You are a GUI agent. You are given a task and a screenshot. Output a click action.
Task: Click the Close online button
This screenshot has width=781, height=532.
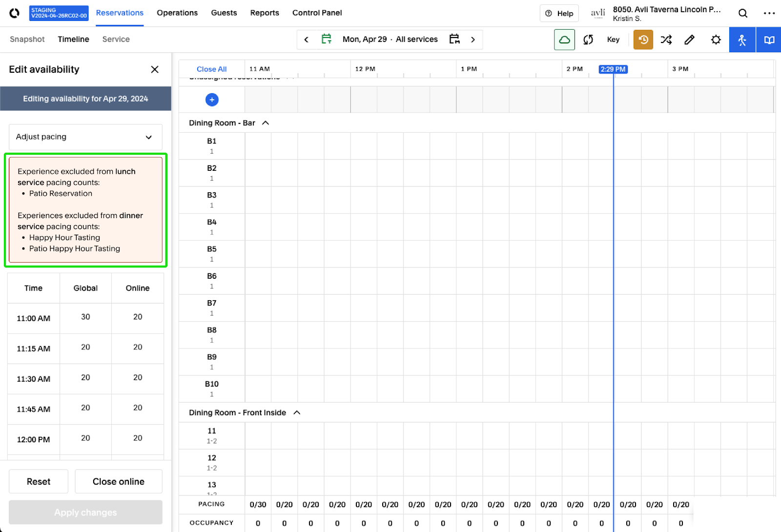point(119,481)
